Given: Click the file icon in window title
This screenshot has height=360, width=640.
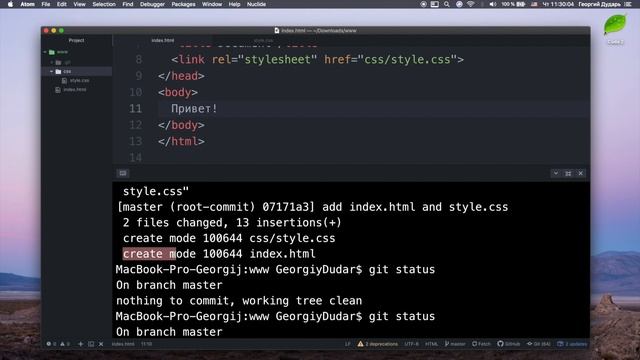Looking at the screenshot, I should (x=277, y=31).
